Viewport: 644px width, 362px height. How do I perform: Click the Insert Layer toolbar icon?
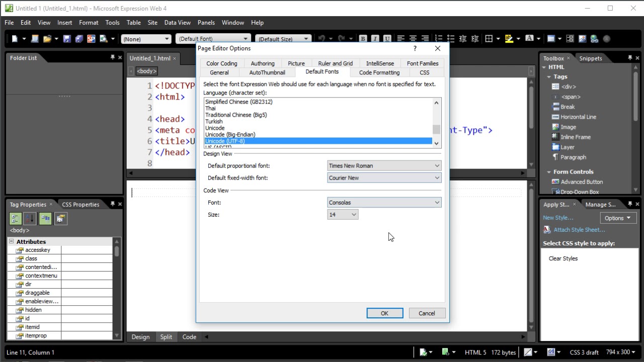click(x=570, y=39)
